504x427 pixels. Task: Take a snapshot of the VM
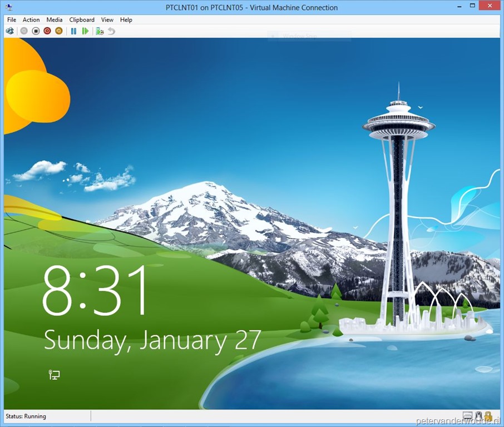(x=99, y=31)
